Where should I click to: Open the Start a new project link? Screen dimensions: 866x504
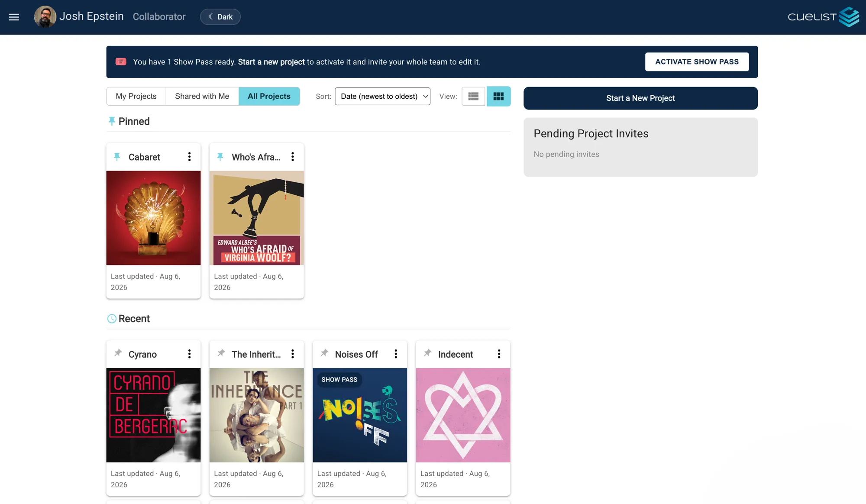pos(271,62)
